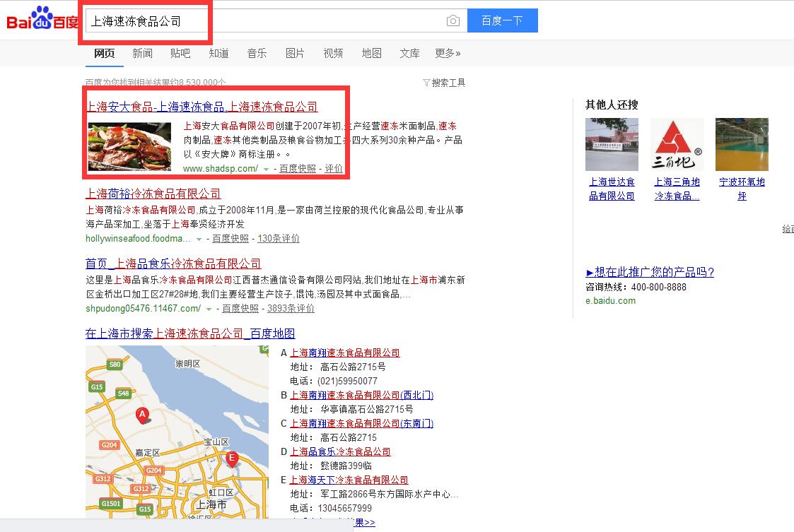Open the 文库 tab

pyautogui.click(x=409, y=53)
